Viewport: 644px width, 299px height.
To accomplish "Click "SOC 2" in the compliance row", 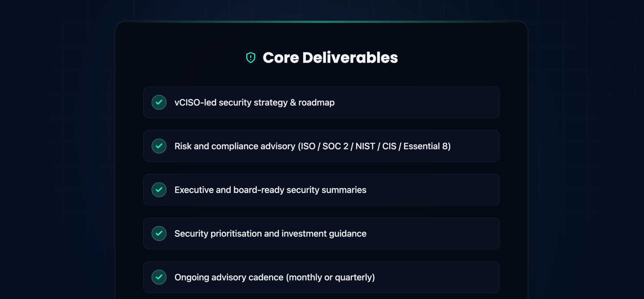I will coord(335,146).
